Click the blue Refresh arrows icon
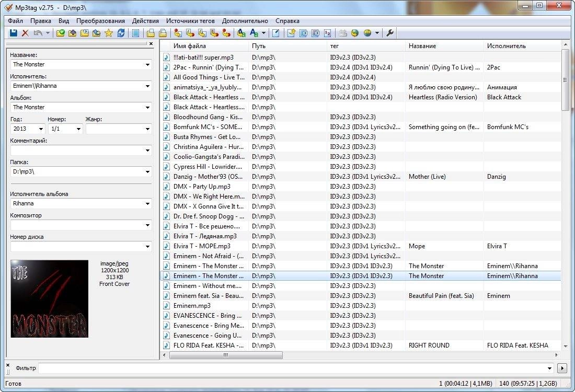 click(121, 33)
